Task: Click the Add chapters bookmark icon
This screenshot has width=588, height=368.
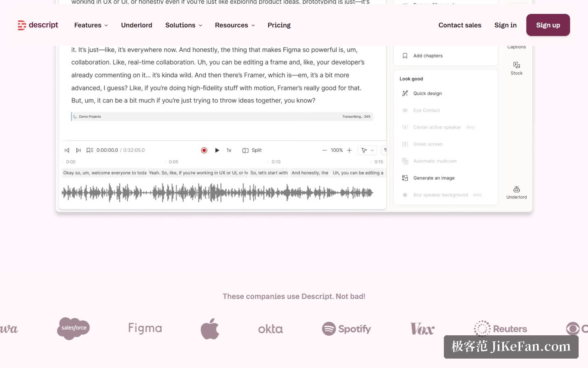Action: pyautogui.click(x=405, y=56)
